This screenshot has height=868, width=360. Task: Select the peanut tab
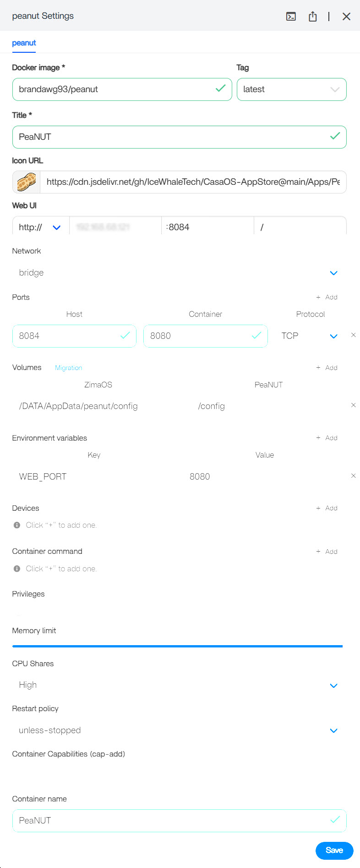[x=24, y=43]
